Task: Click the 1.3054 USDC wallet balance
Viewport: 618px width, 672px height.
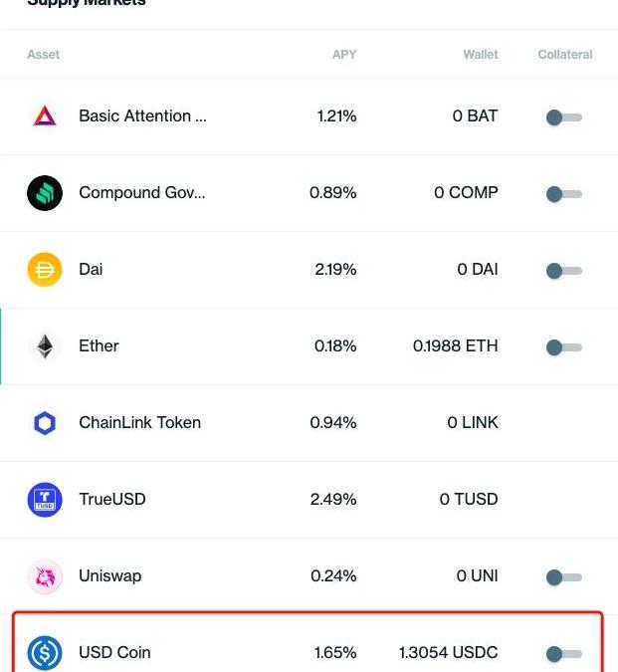Action: [448, 653]
